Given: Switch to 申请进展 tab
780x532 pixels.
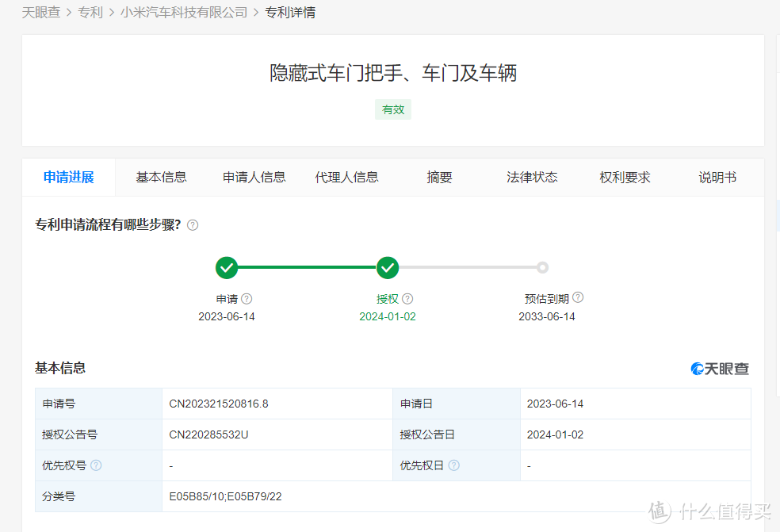Looking at the screenshot, I should [69, 177].
